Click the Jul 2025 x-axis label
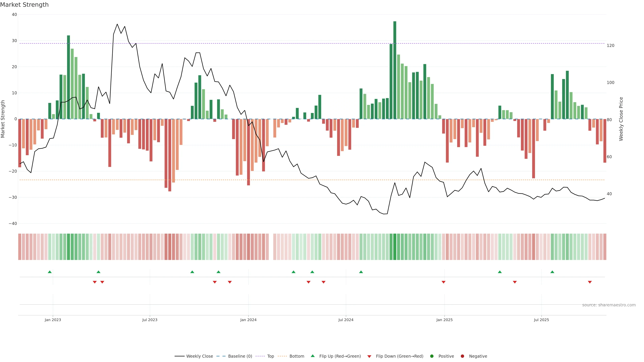Image resolution: width=644 pixels, height=362 pixels. click(x=541, y=320)
